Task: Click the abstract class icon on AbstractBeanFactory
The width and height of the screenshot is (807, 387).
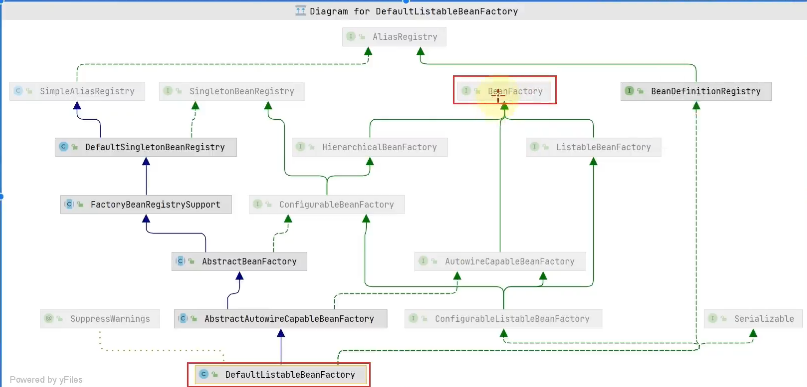Action: point(180,261)
